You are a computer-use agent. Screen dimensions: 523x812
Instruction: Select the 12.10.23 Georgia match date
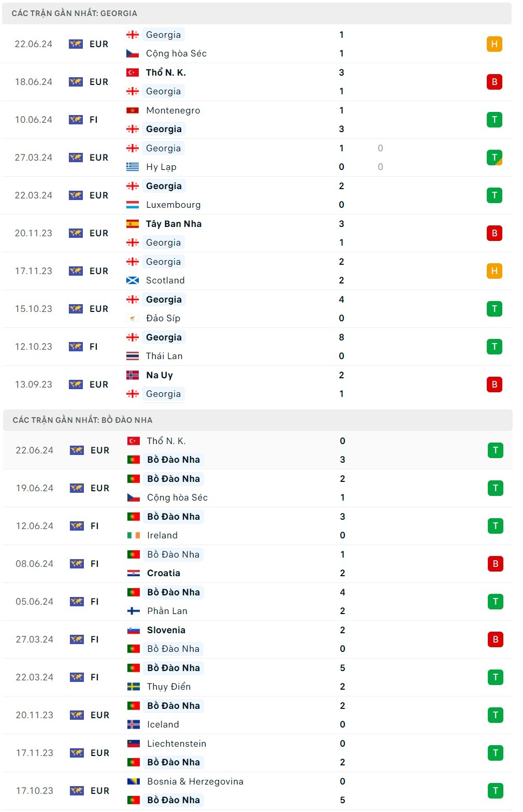click(x=34, y=347)
